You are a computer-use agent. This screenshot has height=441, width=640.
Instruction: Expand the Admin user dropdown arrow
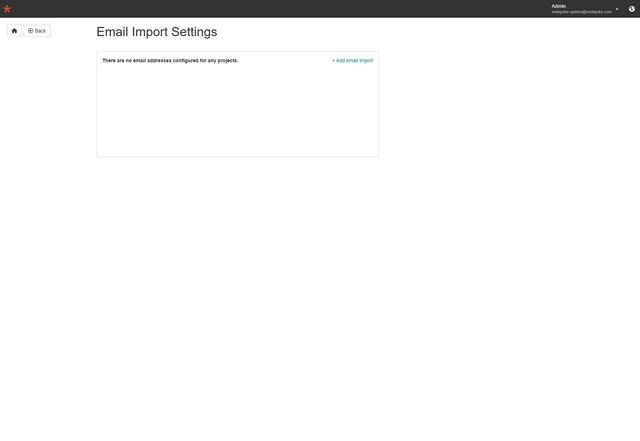[x=617, y=9]
